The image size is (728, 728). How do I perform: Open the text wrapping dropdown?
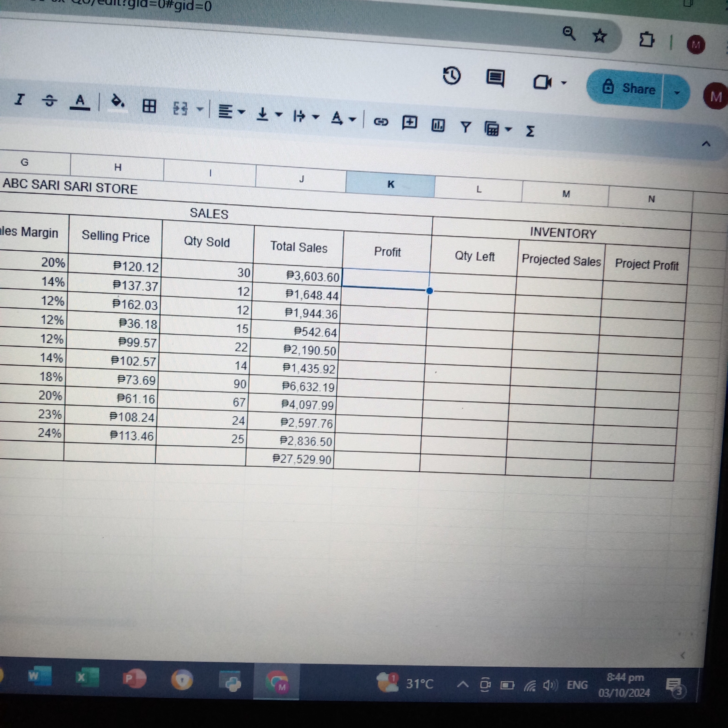(x=306, y=116)
